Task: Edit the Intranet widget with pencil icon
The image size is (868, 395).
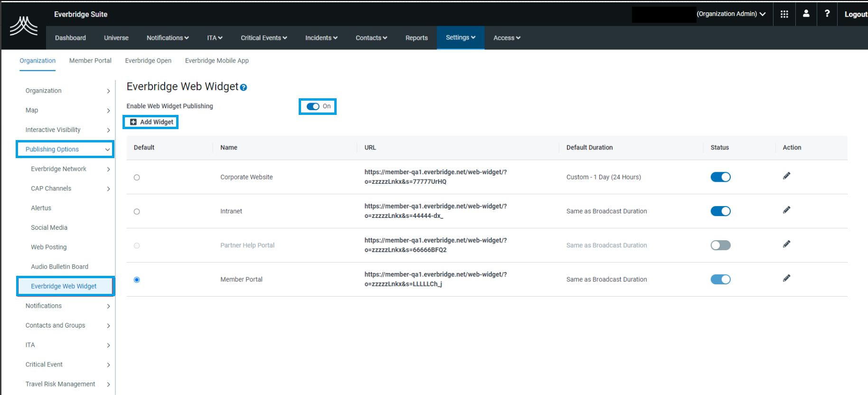Action: click(787, 210)
